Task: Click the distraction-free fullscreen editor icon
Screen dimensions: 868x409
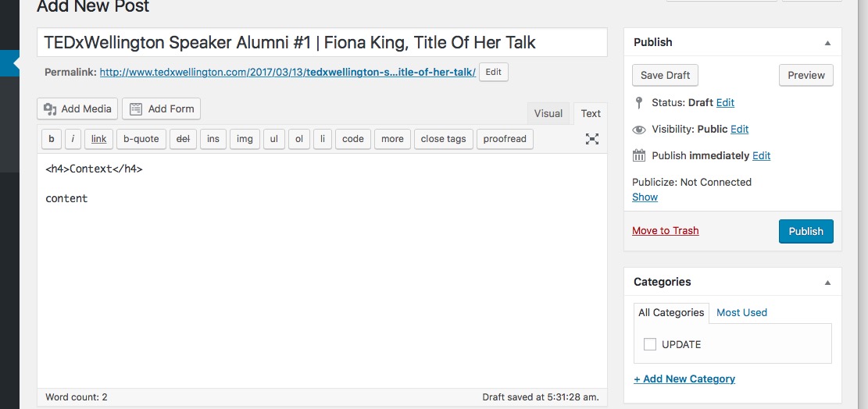Action: (591, 139)
